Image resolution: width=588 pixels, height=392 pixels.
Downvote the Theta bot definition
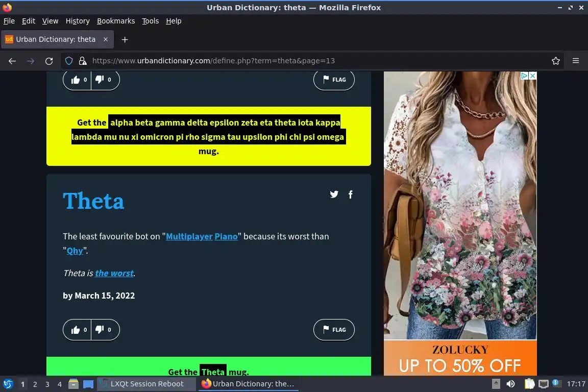click(105, 330)
